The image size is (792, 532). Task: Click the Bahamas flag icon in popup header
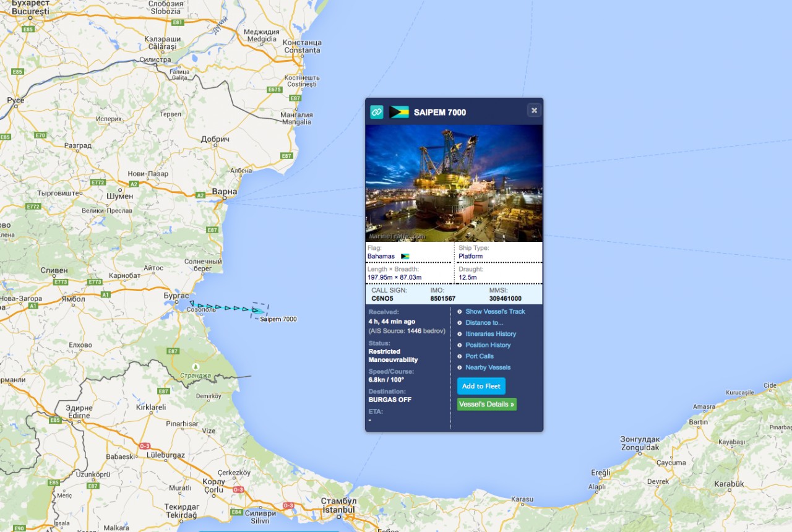pos(399,112)
